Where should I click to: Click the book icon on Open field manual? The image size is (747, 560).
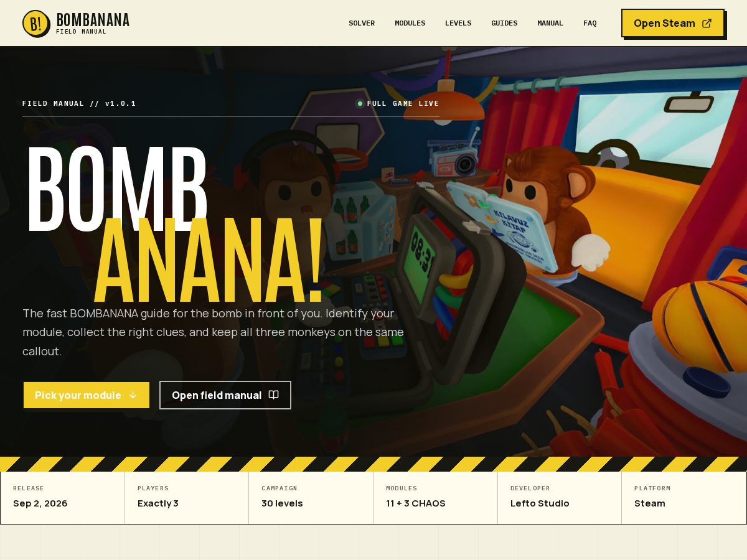(273, 395)
